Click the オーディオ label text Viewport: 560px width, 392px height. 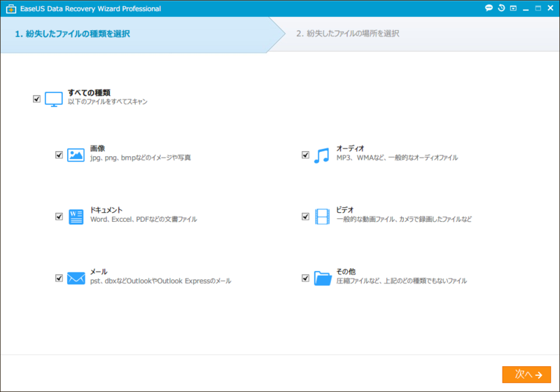[x=351, y=148]
